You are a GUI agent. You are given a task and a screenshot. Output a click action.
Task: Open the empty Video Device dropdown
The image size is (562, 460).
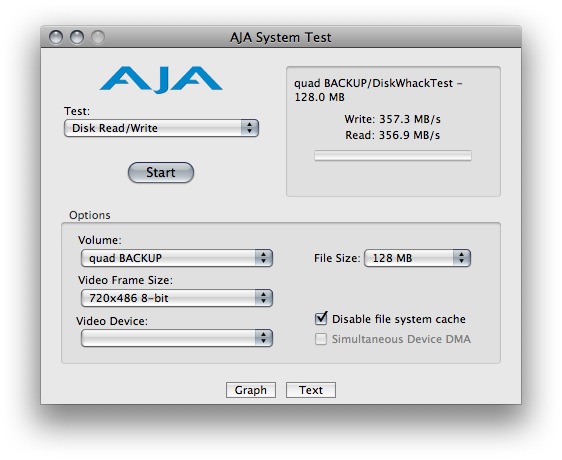[x=177, y=338]
